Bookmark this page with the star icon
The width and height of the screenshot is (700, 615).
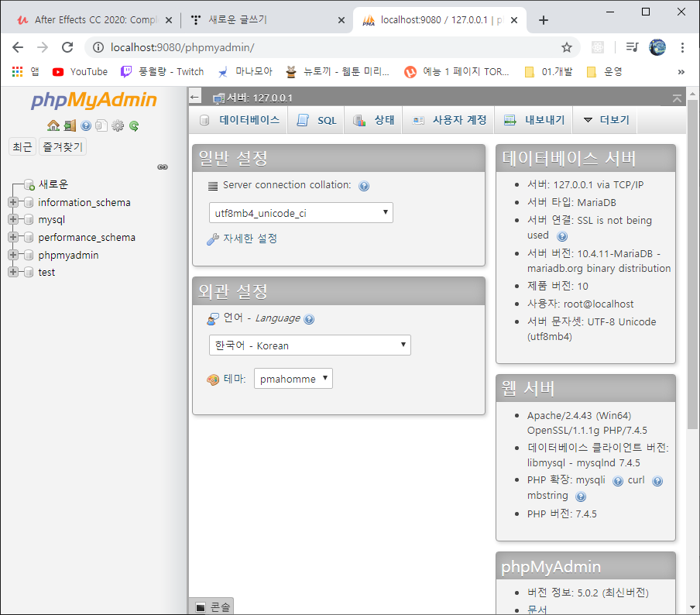click(x=567, y=47)
